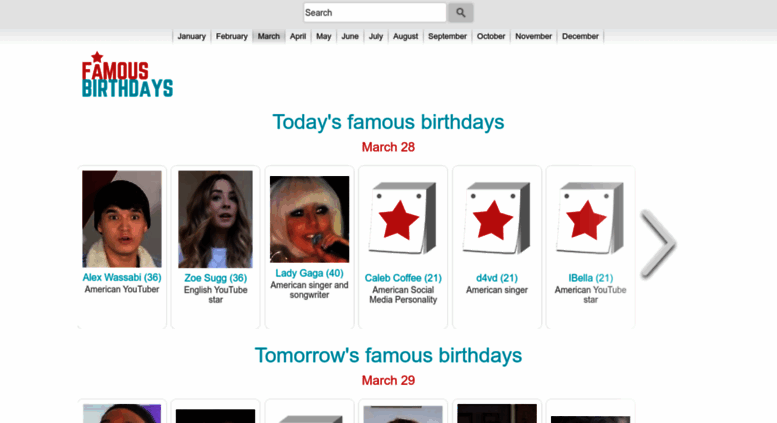
Task: Open the February month tab
Action: coord(231,36)
